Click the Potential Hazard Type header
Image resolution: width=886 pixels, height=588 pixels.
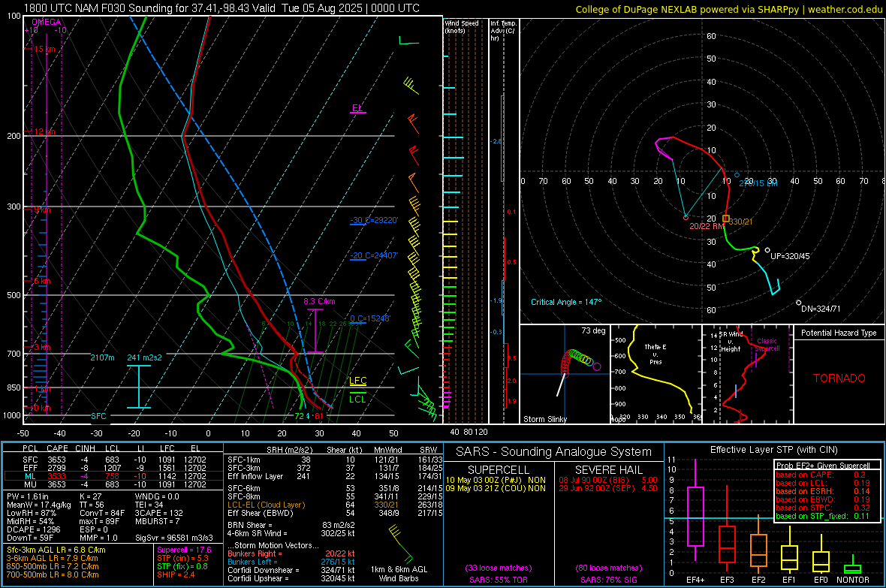tap(839, 333)
